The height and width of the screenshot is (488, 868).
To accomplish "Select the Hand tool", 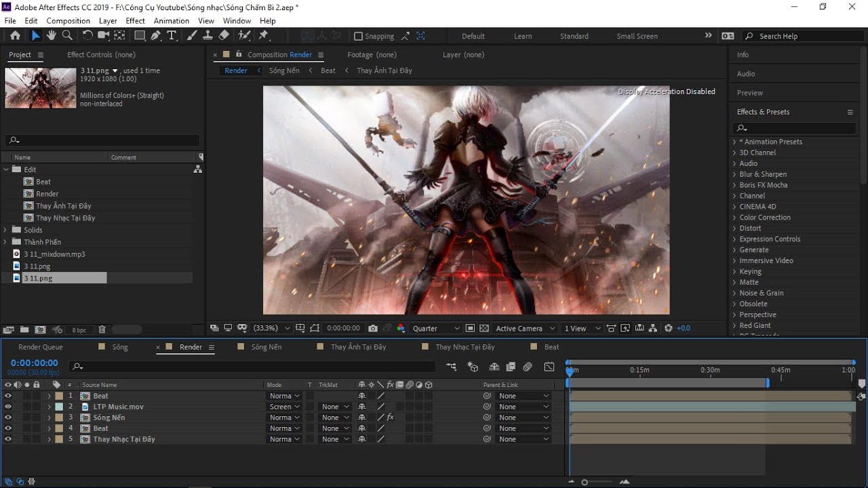I will pyautogui.click(x=52, y=36).
